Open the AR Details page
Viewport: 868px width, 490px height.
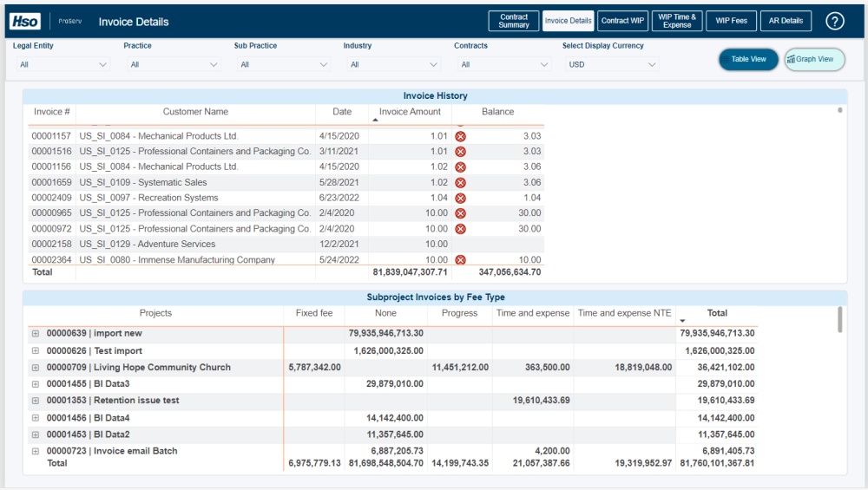(x=786, y=21)
